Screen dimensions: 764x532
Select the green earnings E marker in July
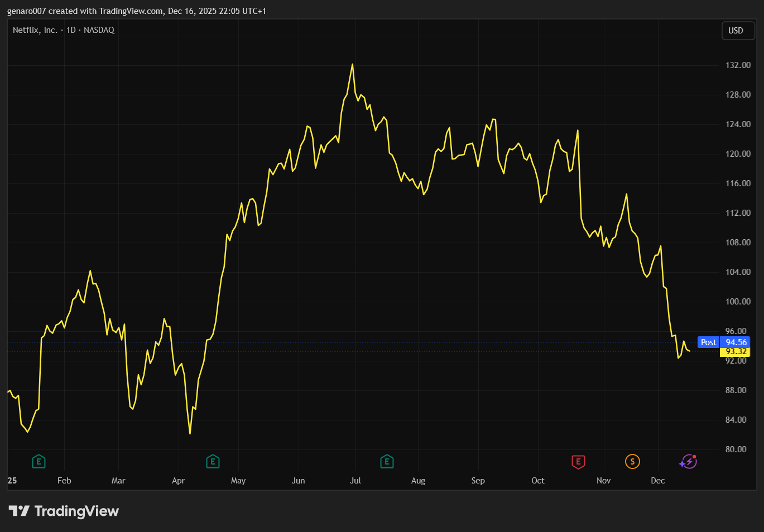coord(387,462)
